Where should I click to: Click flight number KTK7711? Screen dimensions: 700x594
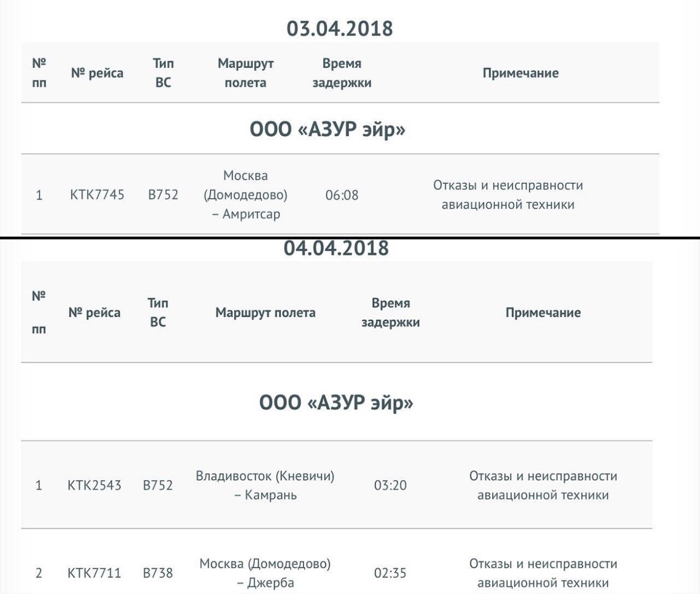click(95, 573)
